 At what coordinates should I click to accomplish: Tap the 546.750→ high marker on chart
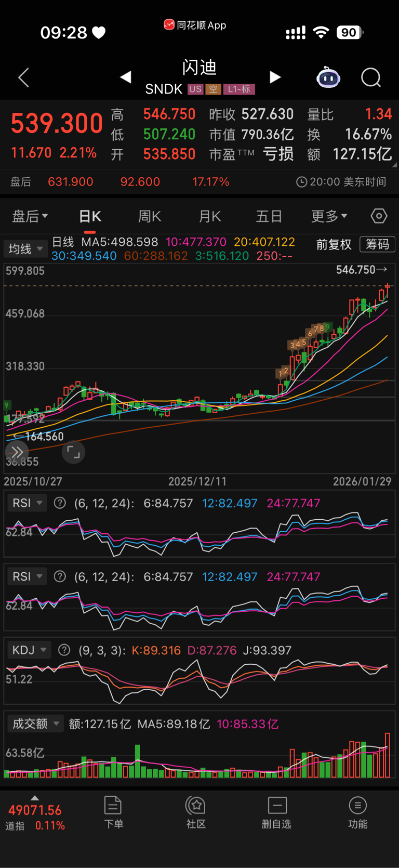pos(362,270)
